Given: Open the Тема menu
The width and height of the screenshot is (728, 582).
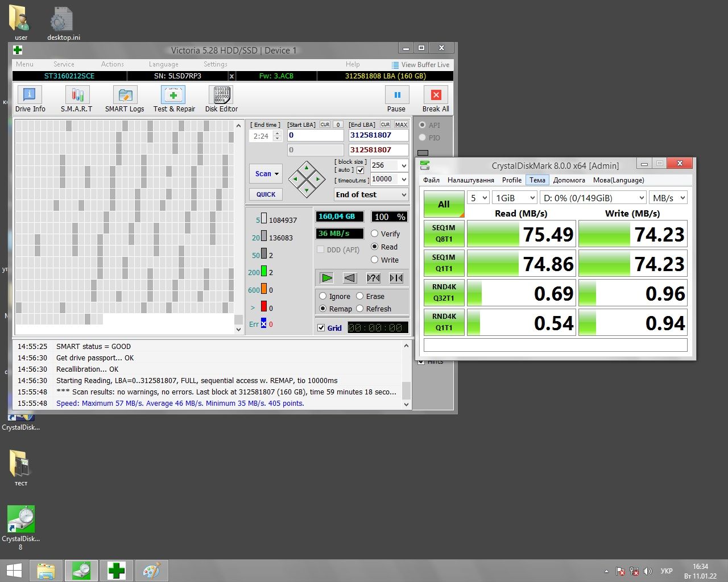Looking at the screenshot, I should pos(537,180).
